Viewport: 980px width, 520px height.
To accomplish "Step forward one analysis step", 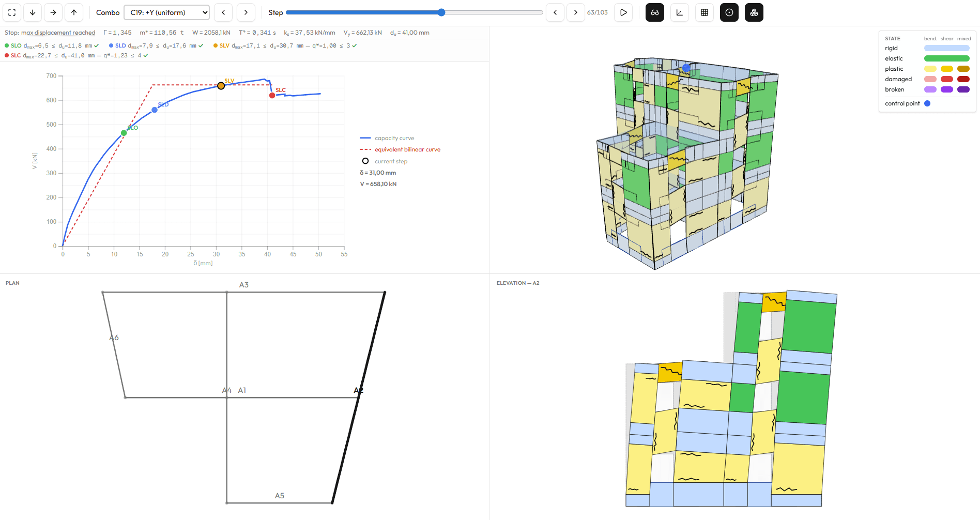I will click(576, 12).
